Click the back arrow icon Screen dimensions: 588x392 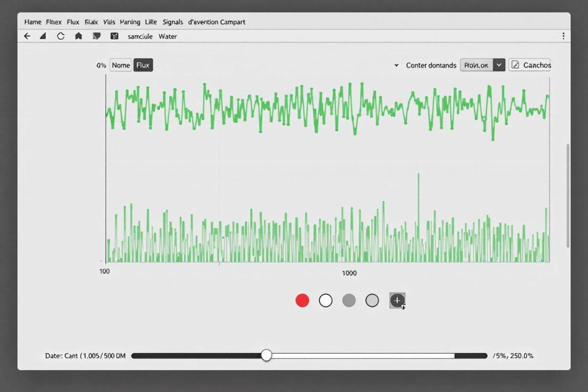tap(27, 36)
